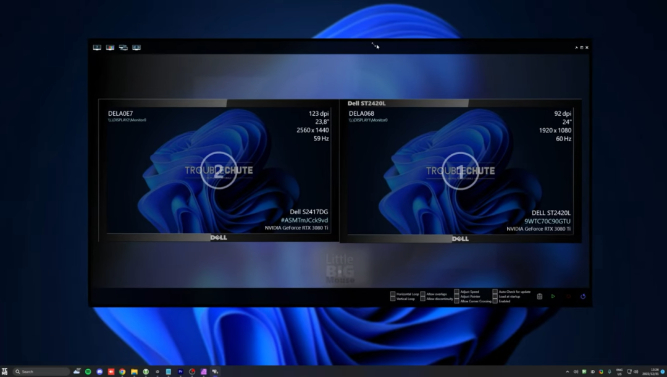
Task: Click the first monitor layout icon in toolbar
Action: tap(97, 47)
